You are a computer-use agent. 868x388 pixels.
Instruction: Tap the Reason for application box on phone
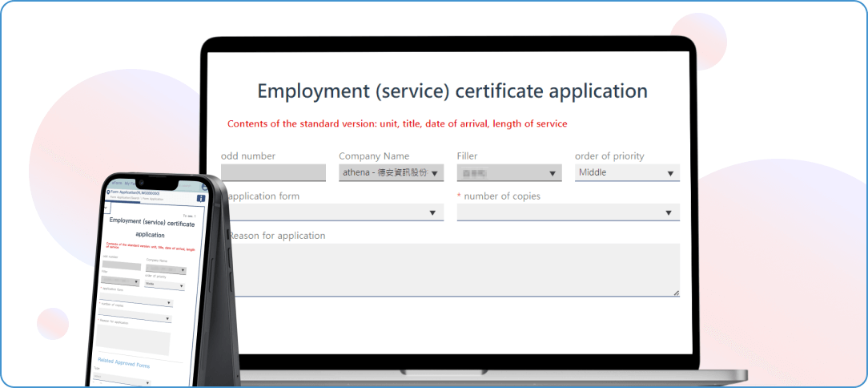(135, 341)
